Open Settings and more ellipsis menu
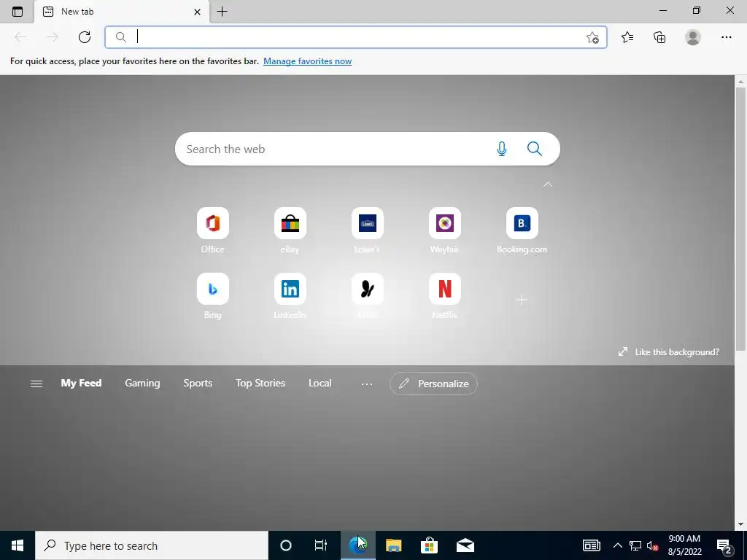 (726, 37)
